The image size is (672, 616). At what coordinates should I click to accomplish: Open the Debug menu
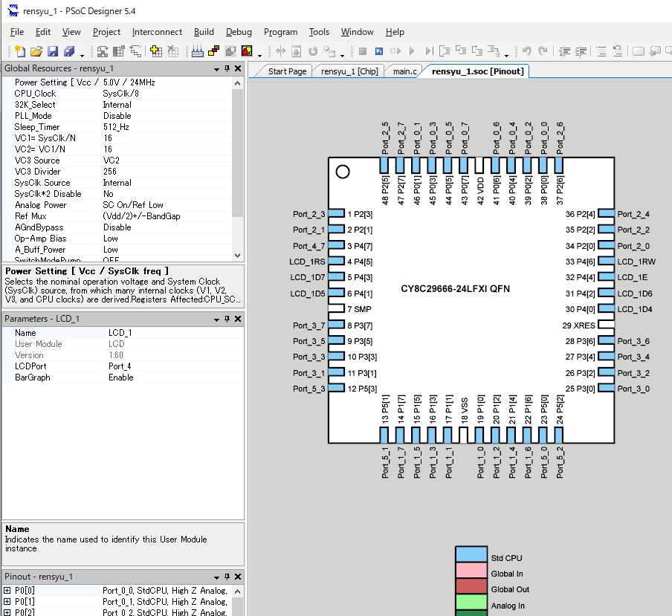[239, 32]
